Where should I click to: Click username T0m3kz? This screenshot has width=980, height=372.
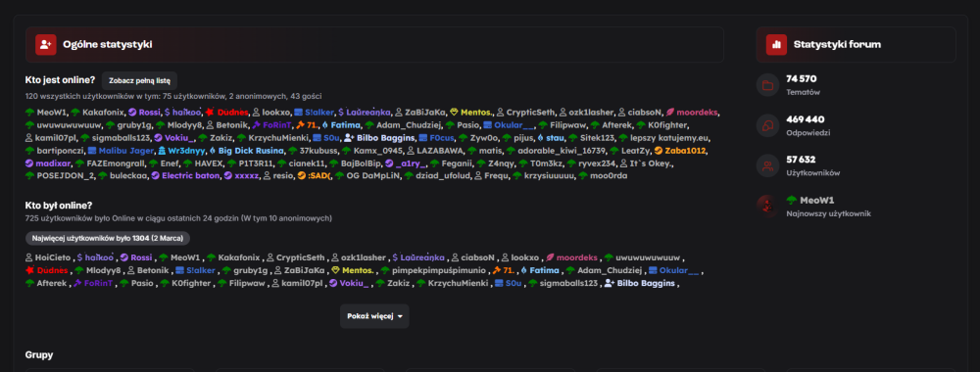[547, 163]
